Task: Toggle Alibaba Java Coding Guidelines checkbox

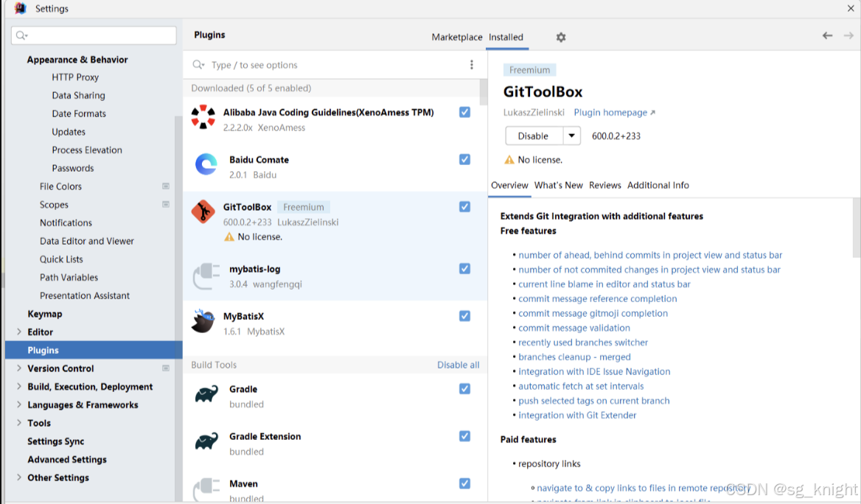Action: (x=464, y=112)
